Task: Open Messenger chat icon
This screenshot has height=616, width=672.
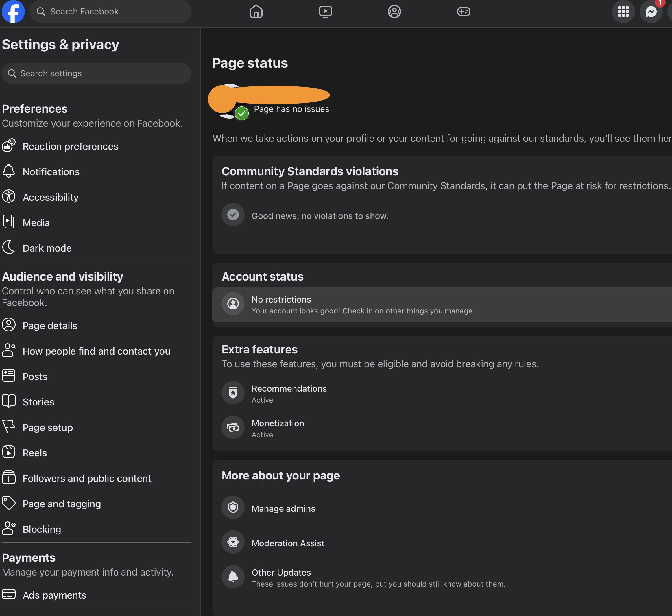Action: [651, 12]
